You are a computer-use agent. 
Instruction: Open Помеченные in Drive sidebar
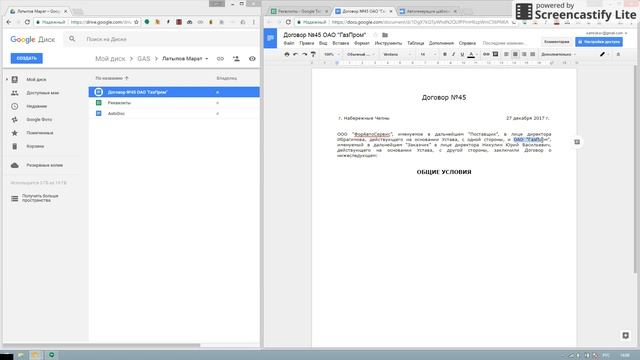[40, 133]
